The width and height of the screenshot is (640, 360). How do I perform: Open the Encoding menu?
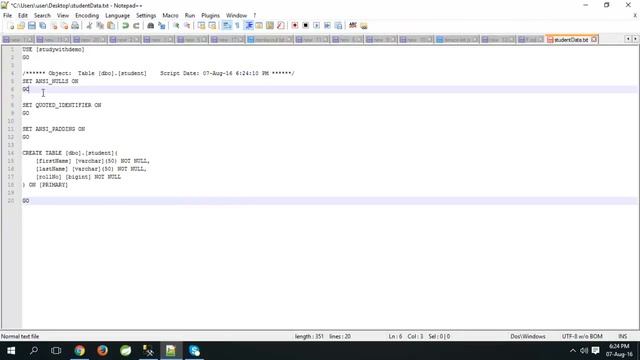click(x=87, y=16)
